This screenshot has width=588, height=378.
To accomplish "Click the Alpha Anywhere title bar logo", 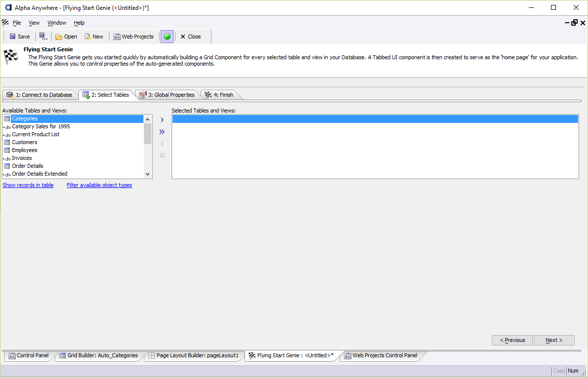I will click(8, 7).
